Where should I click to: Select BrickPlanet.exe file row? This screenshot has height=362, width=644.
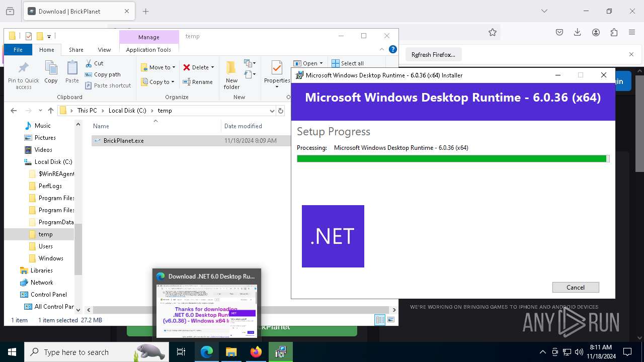coord(191,141)
